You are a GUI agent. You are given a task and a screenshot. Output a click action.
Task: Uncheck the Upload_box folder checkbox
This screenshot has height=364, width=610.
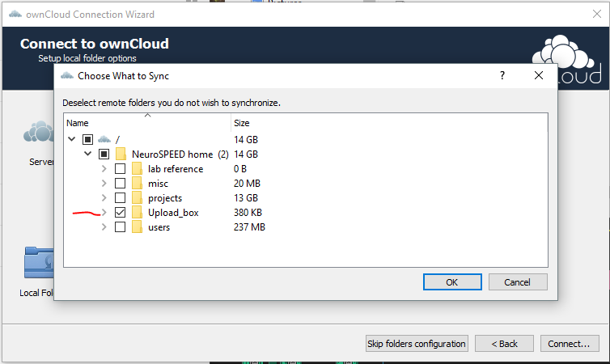pos(121,212)
